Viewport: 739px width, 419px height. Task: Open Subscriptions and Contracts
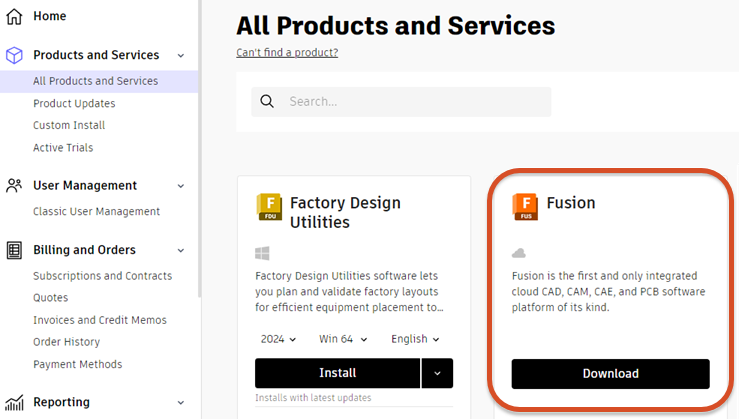point(102,276)
